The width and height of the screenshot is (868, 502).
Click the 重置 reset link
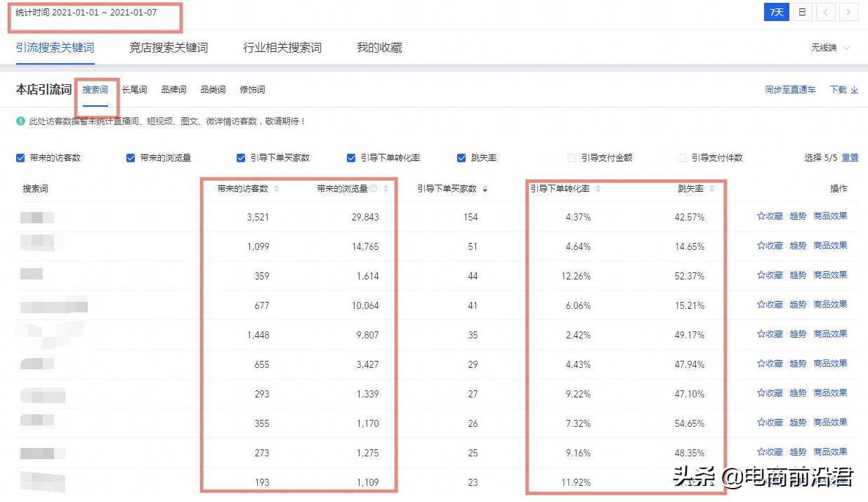[x=850, y=157]
